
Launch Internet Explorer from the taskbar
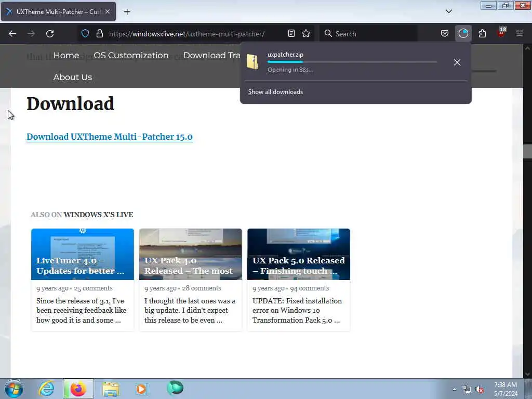pyautogui.click(x=46, y=389)
